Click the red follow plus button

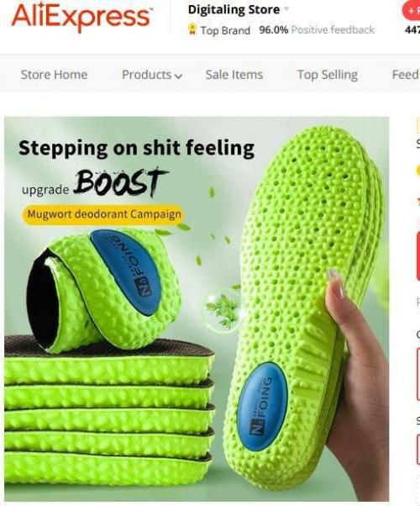pyautogui.click(x=411, y=10)
